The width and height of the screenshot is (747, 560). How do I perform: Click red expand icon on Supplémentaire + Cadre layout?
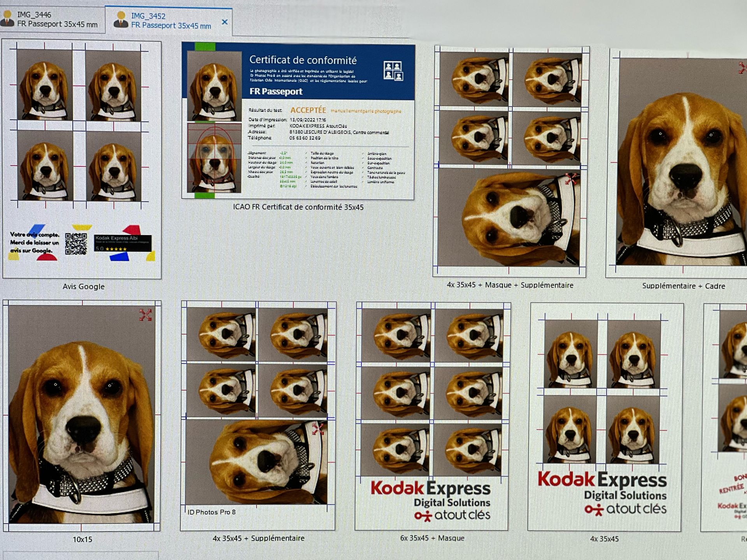point(742,68)
